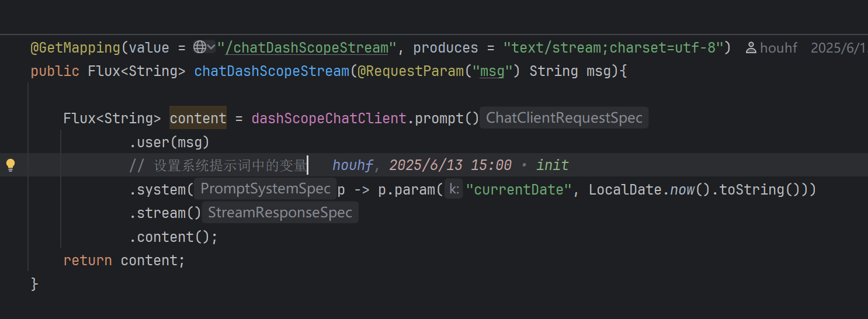
Task: Click the ChatClientRequestSpec inlay hint
Action: coord(564,118)
